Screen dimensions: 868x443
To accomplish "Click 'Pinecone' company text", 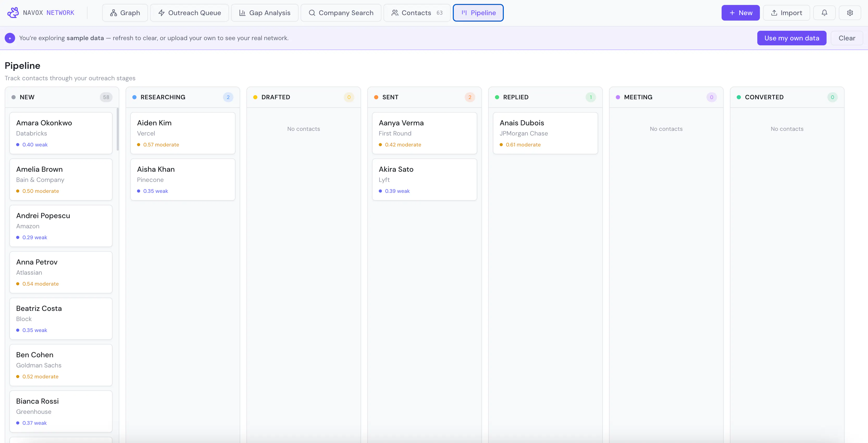I will pos(150,180).
